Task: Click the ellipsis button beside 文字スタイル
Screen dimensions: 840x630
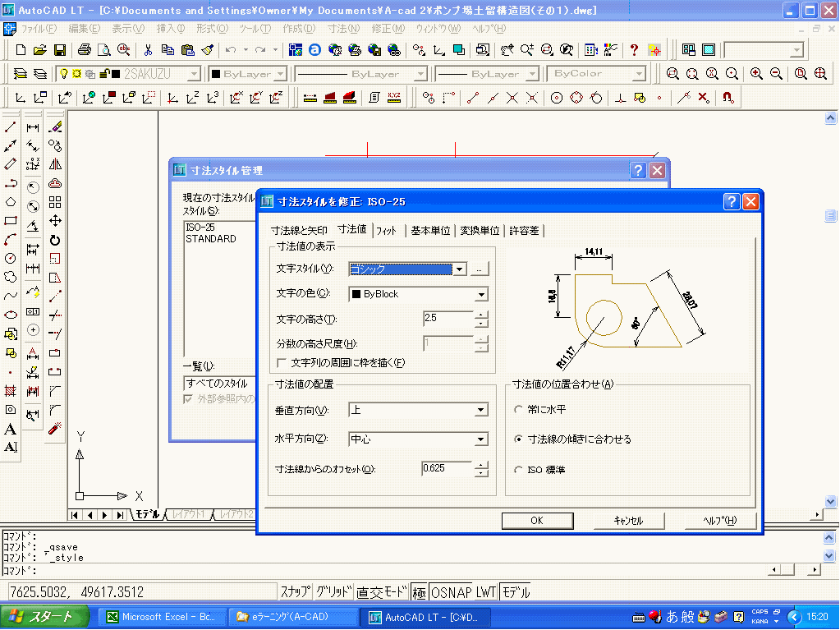Action: click(479, 269)
